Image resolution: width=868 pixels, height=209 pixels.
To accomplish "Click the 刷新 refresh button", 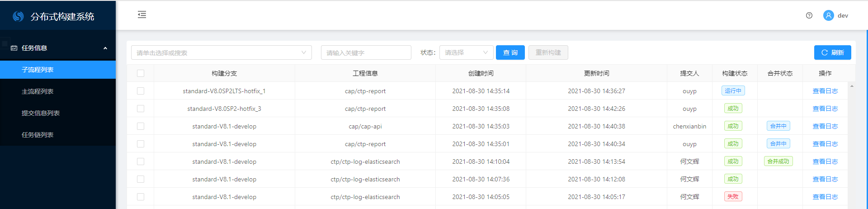I will (832, 52).
